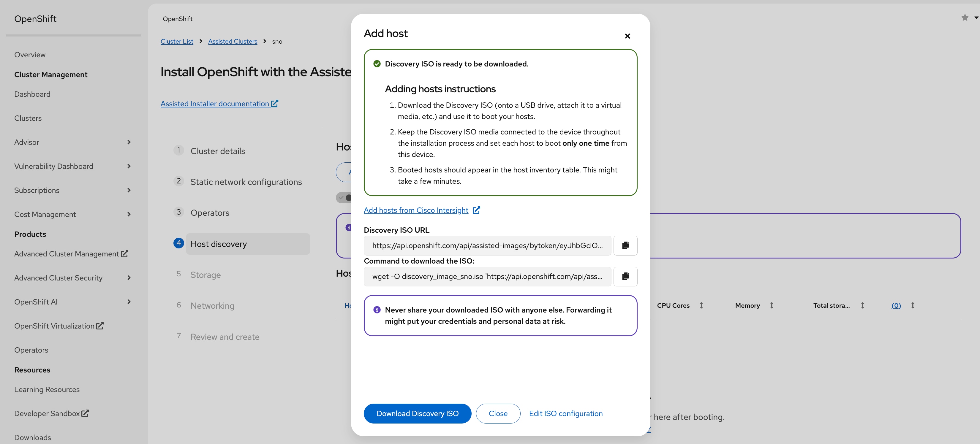Go to Assisted Clusters breadcrumb
This screenshot has width=980, height=444.
coord(233,41)
